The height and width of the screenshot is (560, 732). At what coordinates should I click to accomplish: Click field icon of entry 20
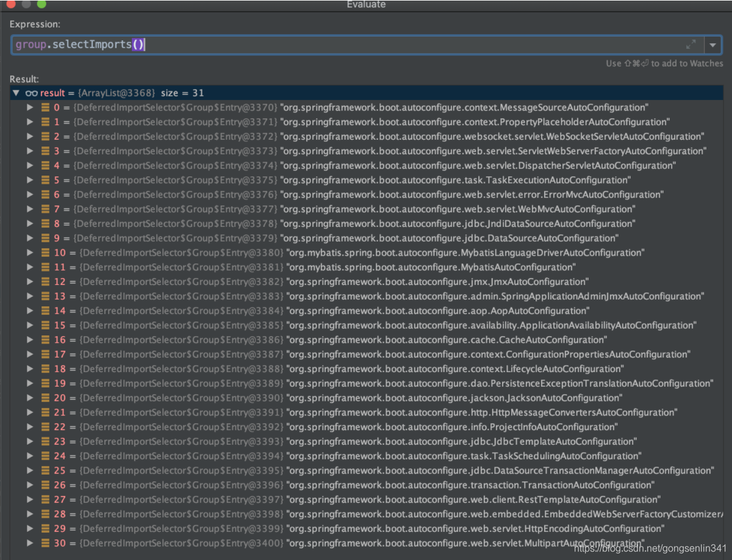45,398
